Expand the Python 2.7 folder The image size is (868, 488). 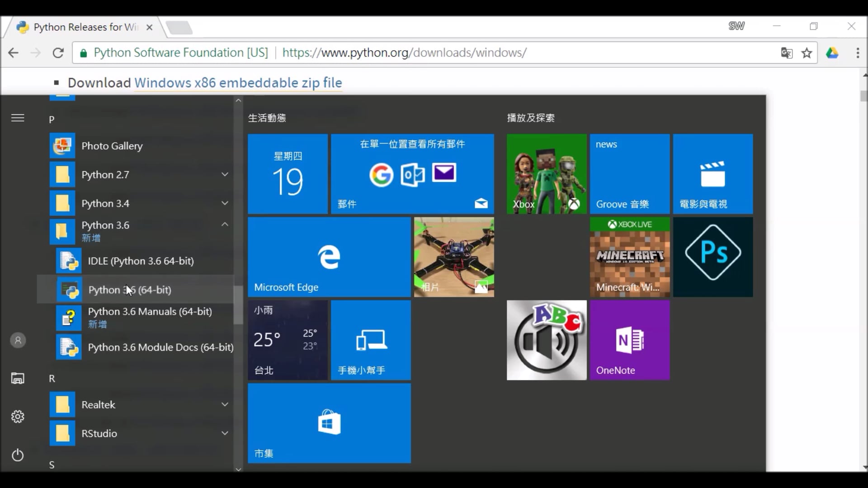pyautogui.click(x=225, y=174)
